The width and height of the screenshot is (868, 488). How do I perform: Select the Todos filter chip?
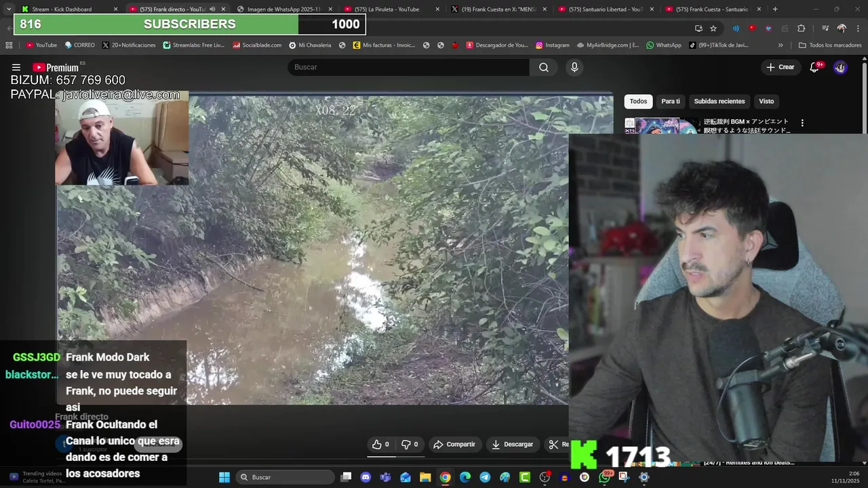[638, 102]
